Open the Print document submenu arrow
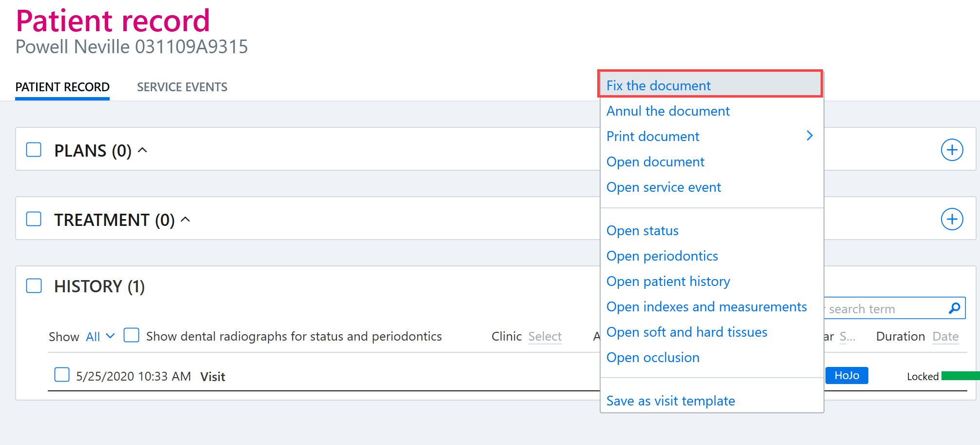The height and width of the screenshot is (445, 980). [x=809, y=136]
